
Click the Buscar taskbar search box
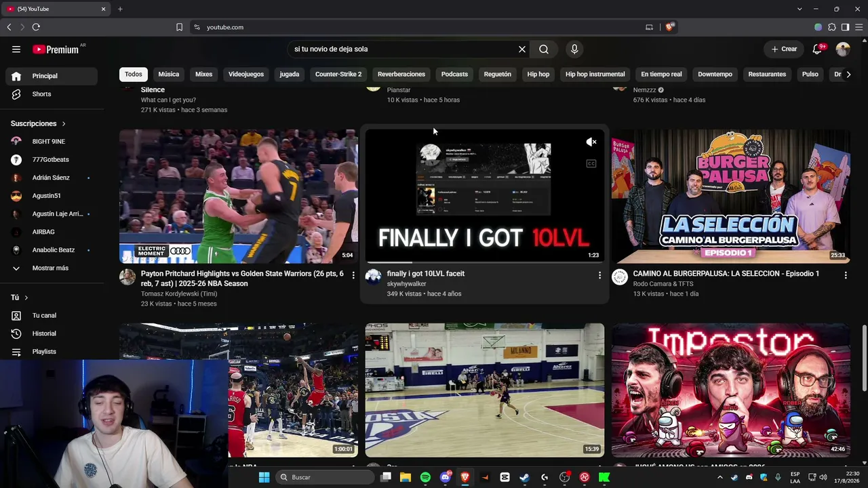tap(325, 477)
